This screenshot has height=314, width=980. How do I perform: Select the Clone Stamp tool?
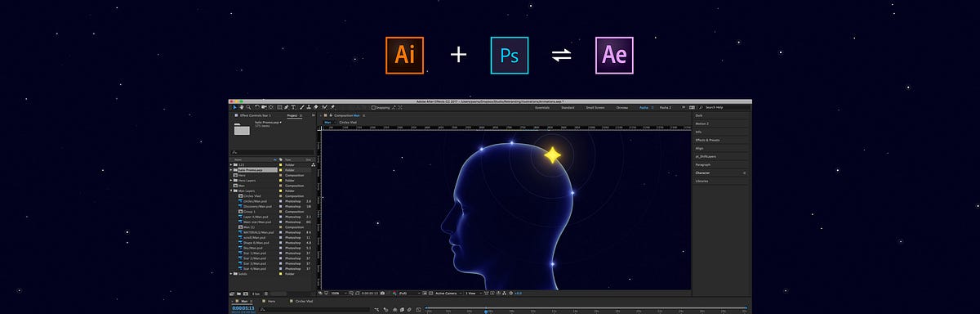click(309, 107)
